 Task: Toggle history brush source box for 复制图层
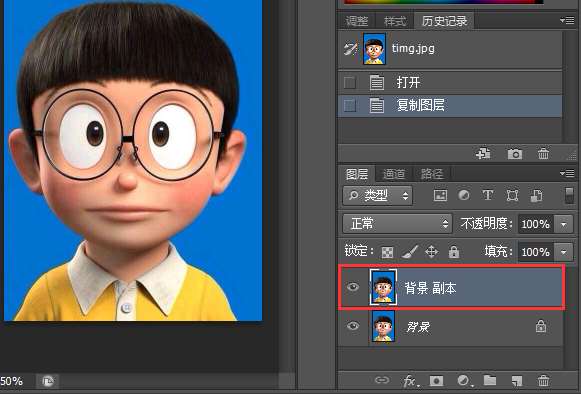click(349, 106)
